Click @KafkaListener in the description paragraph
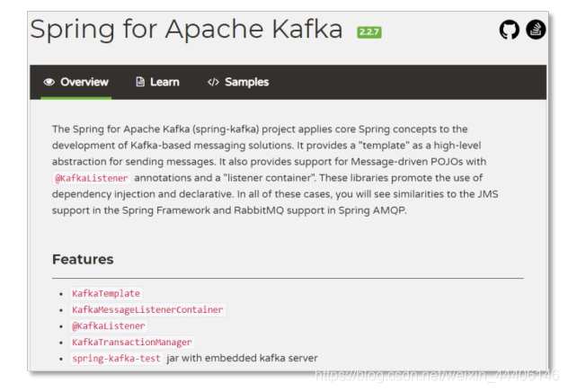The image size is (568, 392). 92,178
